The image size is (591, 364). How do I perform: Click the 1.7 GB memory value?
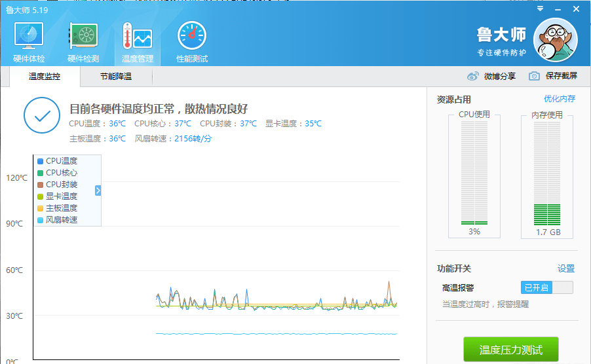(548, 232)
